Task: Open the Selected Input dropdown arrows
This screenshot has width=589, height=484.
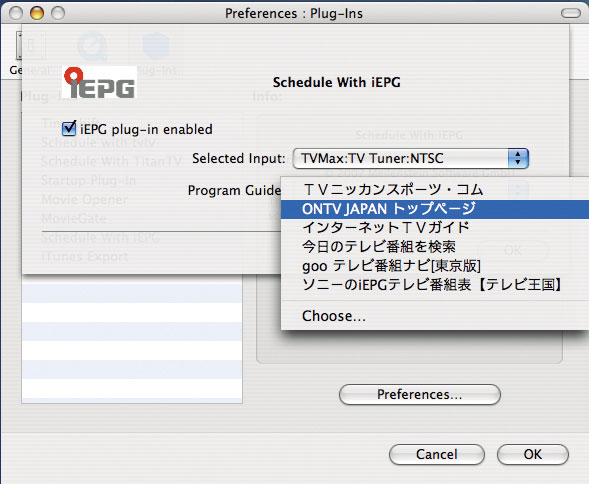Action: pos(518,158)
